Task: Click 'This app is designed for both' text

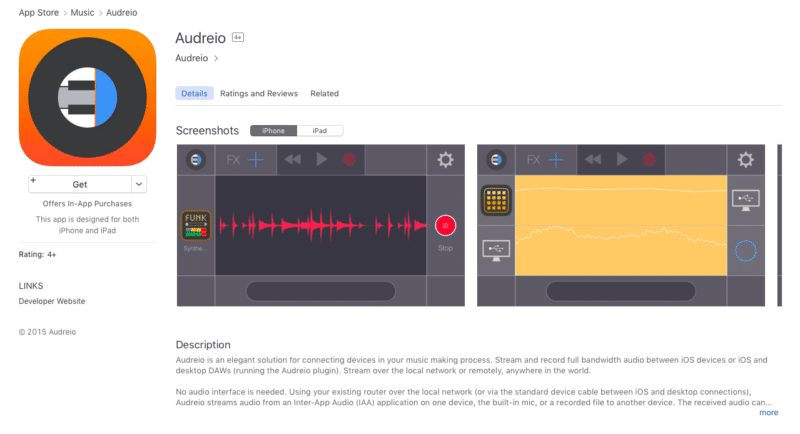Action: 87,219
